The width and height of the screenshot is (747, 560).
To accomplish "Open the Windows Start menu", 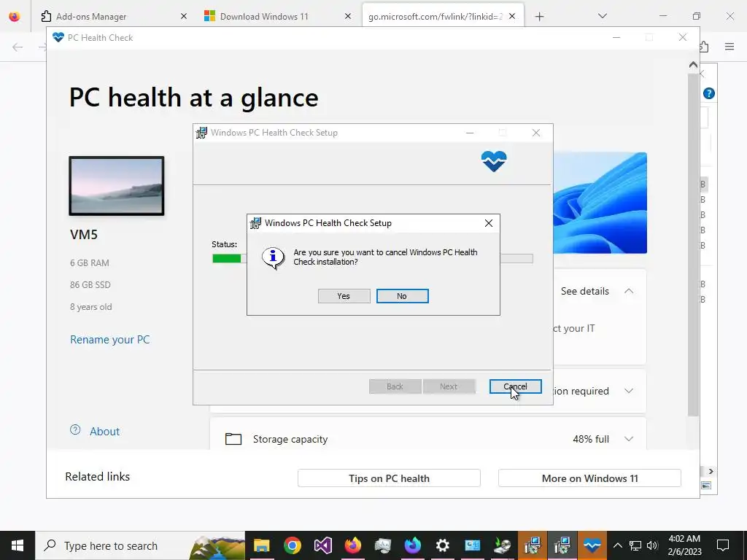I will [18, 545].
